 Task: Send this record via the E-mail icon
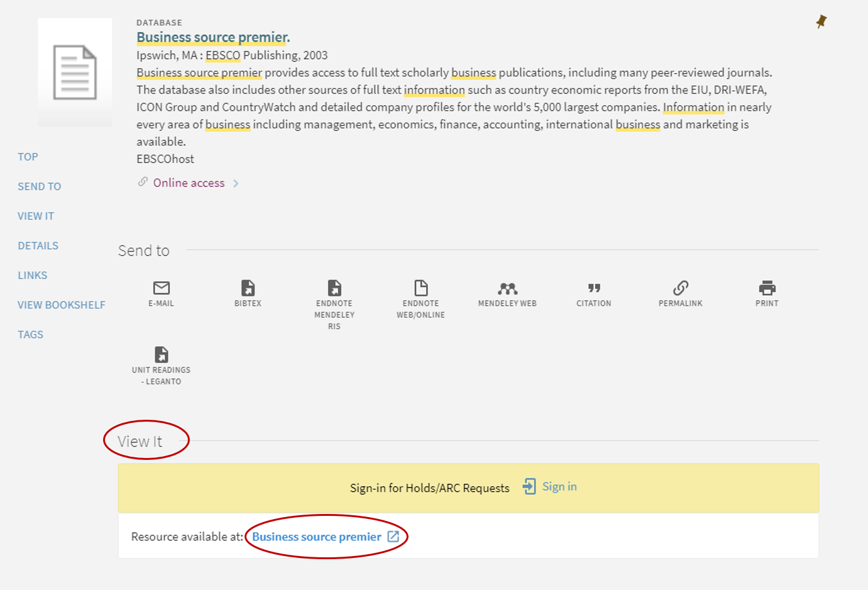(x=161, y=289)
